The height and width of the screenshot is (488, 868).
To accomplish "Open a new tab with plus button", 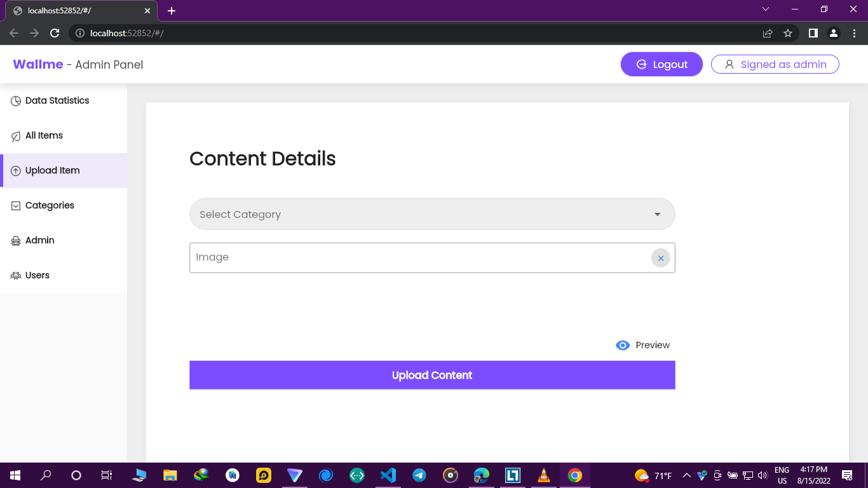I will 172,11.
